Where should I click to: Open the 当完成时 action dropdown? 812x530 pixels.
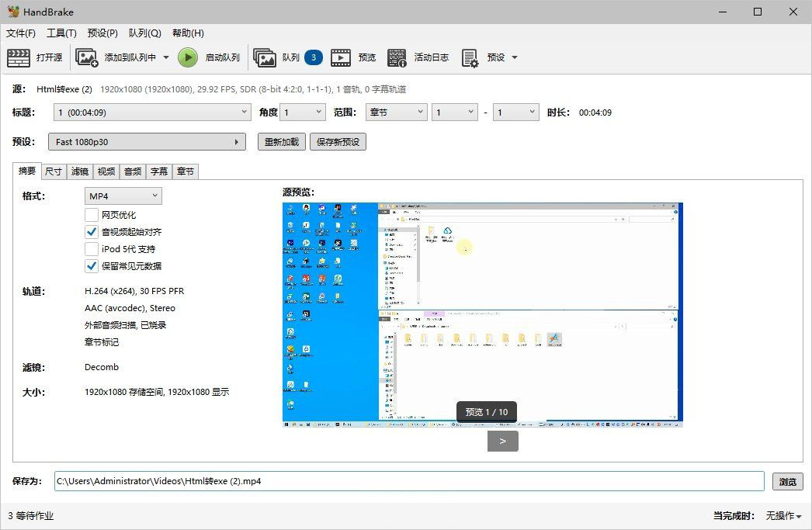click(x=782, y=515)
